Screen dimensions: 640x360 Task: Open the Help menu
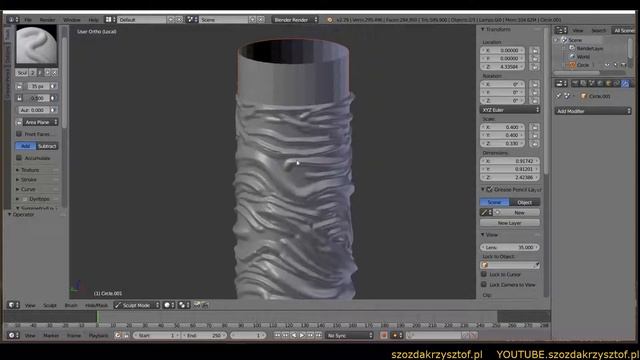point(93,20)
